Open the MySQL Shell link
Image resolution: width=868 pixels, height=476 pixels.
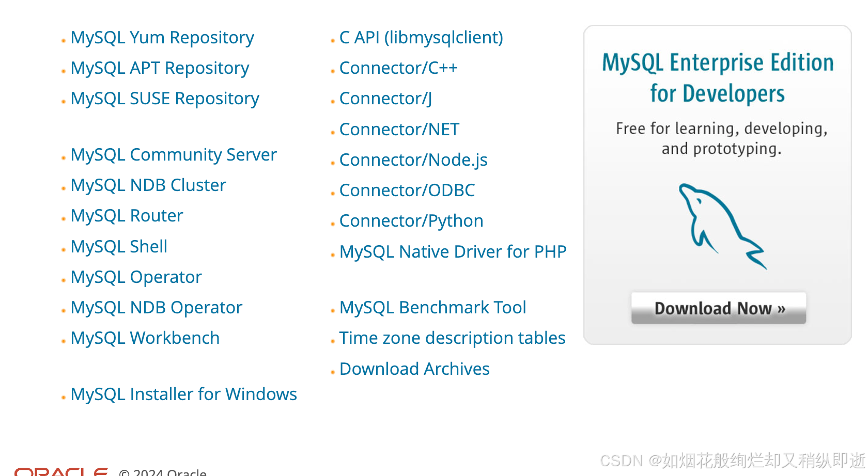coord(119,247)
